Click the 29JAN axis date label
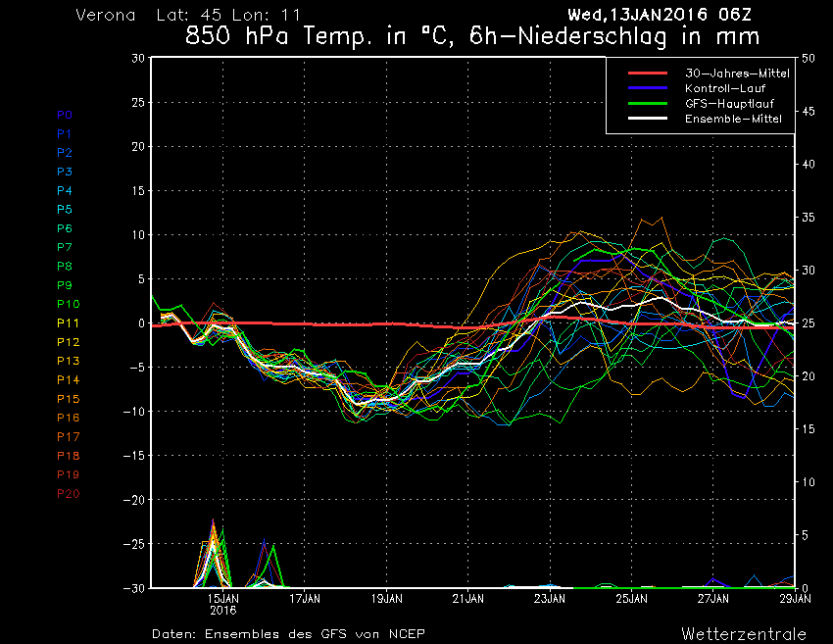This screenshot has width=833, height=644. click(x=795, y=599)
